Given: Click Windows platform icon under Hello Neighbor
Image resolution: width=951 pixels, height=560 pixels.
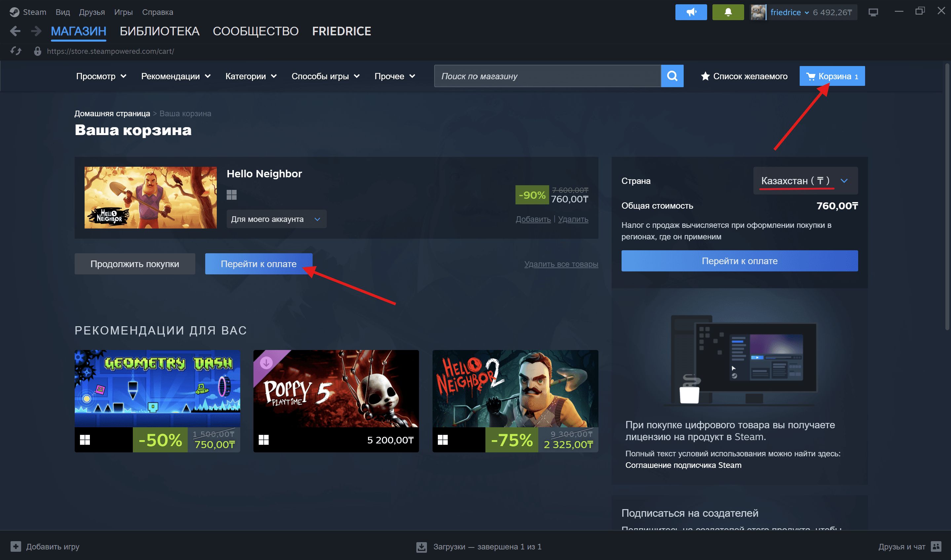Looking at the screenshot, I should [231, 195].
